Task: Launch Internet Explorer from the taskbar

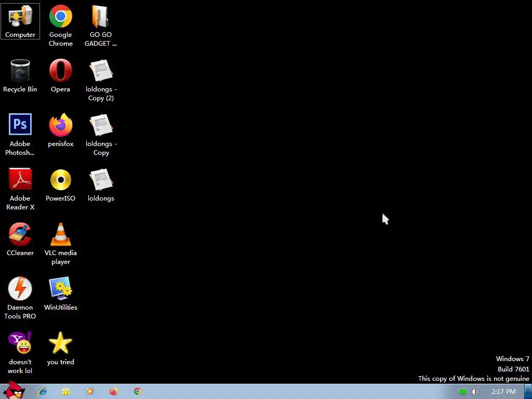Action: (x=43, y=392)
